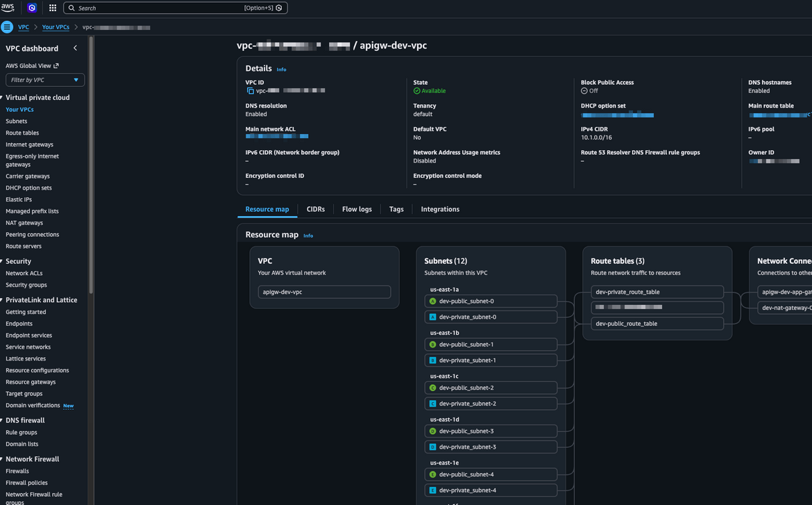Open Network ACLs in sidebar
This screenshot has height=505, width=812.
[x=24, y=273]
